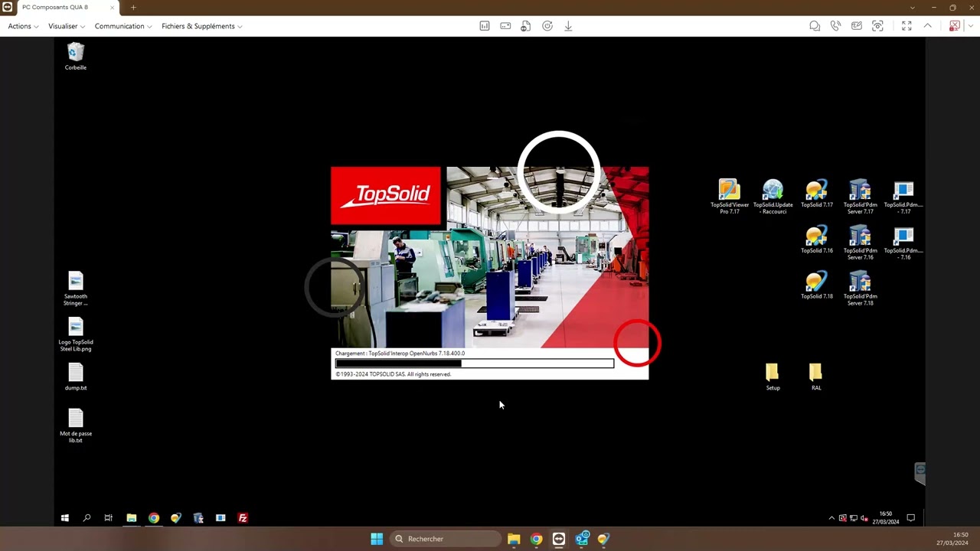Viewport: 980px width, 551px height.
Task: Open Chrome on the remote taskbar
Action: click(x=154, y=518)
